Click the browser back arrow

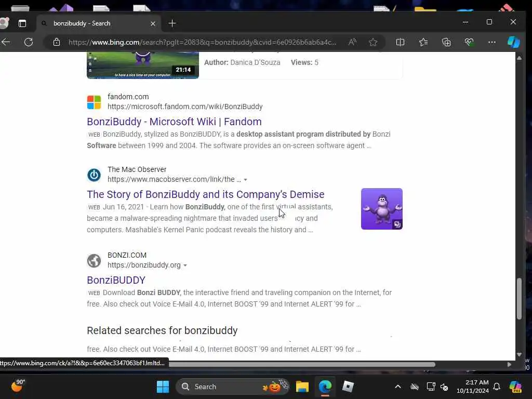pos(6,42)
